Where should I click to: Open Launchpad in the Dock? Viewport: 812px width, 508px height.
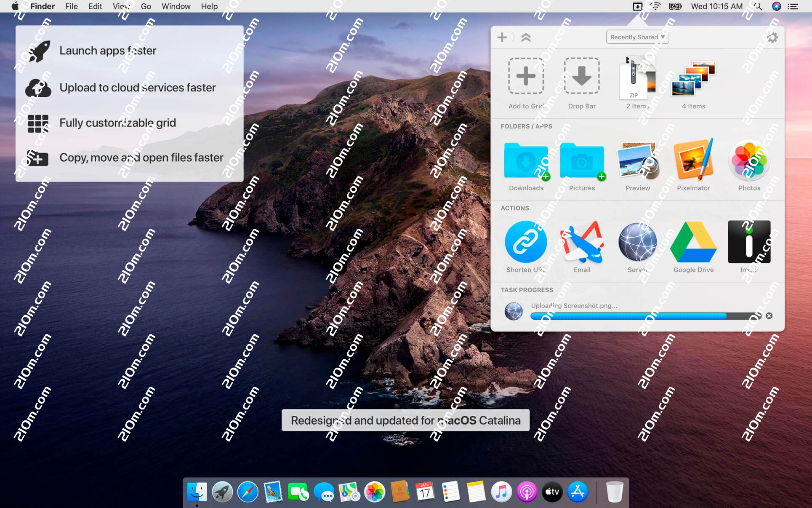pos(222,492)
